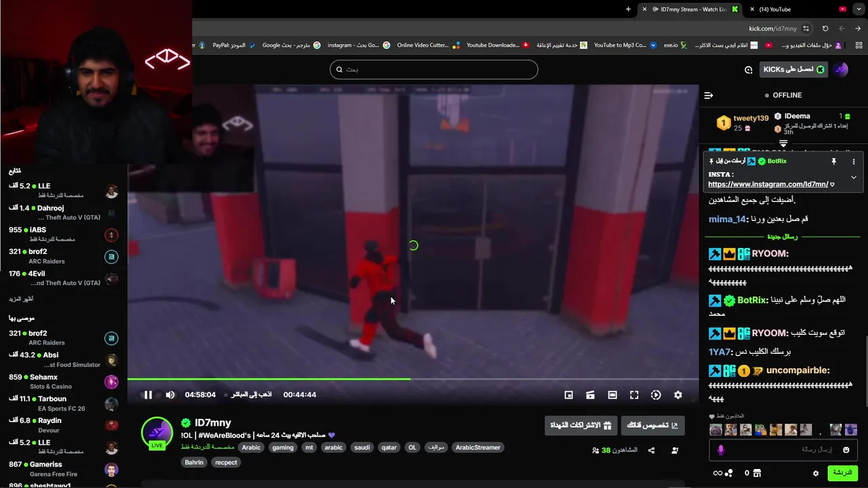Click the Kicks balance icon beside KICKs button

748,69
